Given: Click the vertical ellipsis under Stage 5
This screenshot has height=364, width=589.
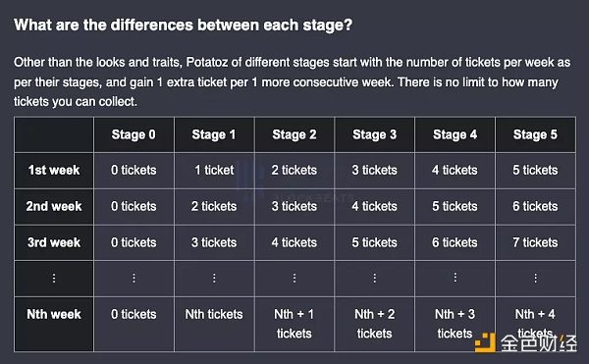Looking at the screenshot, I should pos(535,278).
